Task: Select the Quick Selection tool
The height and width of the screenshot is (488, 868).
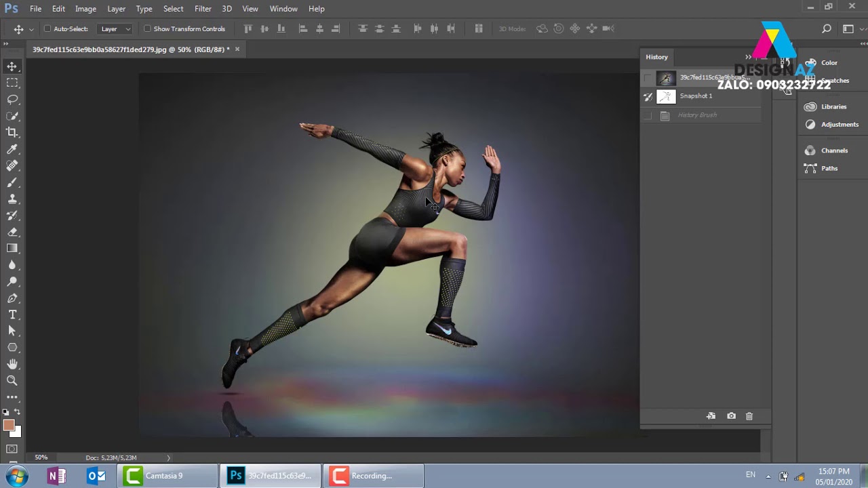Action: 12,116
